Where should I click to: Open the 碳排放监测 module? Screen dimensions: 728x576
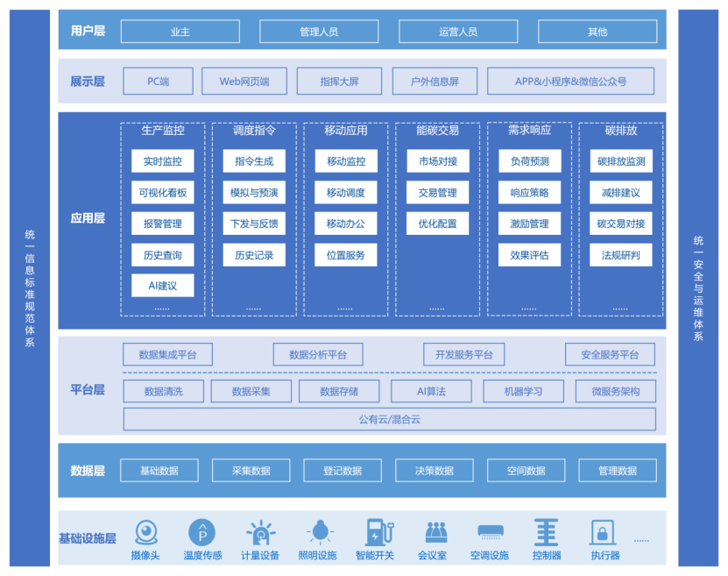coord(621,161)
